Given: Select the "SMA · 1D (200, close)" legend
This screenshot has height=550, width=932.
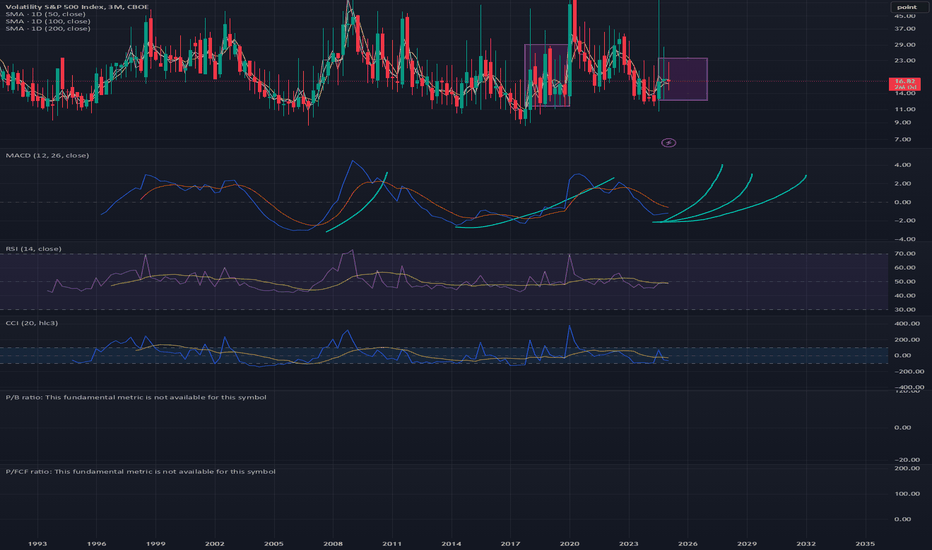Looking at the screenshot, I should pyautogui.click(x=48, y=29).
